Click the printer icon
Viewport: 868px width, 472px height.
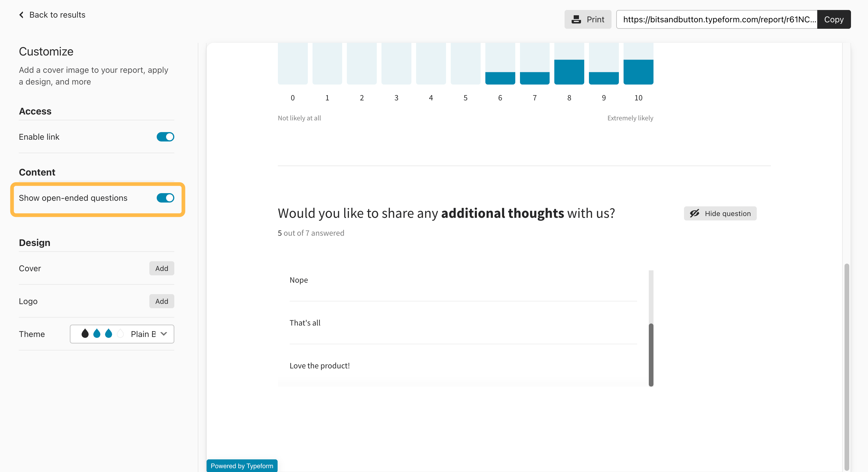(x=576, y=20)
